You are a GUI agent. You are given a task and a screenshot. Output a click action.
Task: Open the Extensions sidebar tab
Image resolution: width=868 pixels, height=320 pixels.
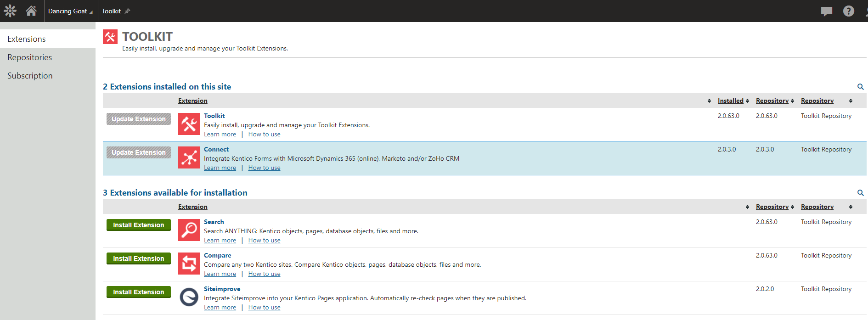click(x=48, y=39)
